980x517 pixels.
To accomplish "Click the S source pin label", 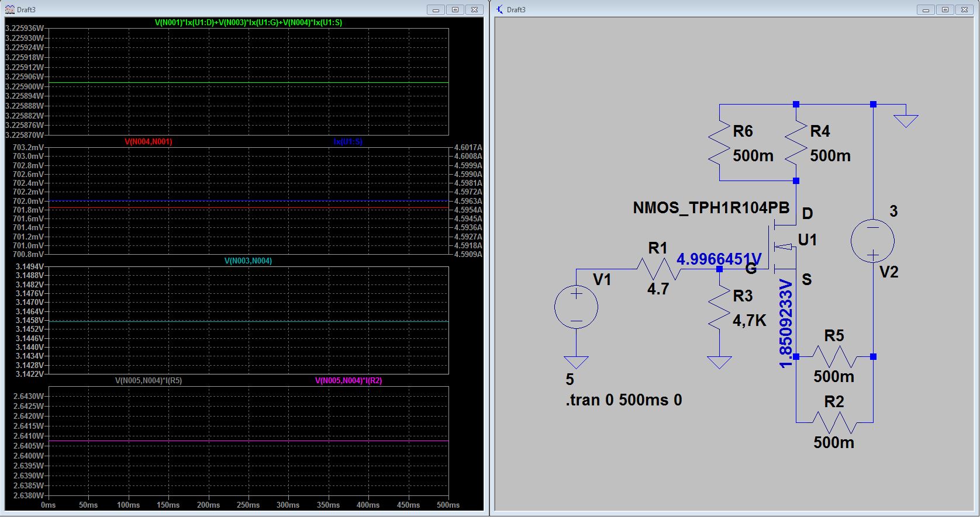I will (807, 280).
